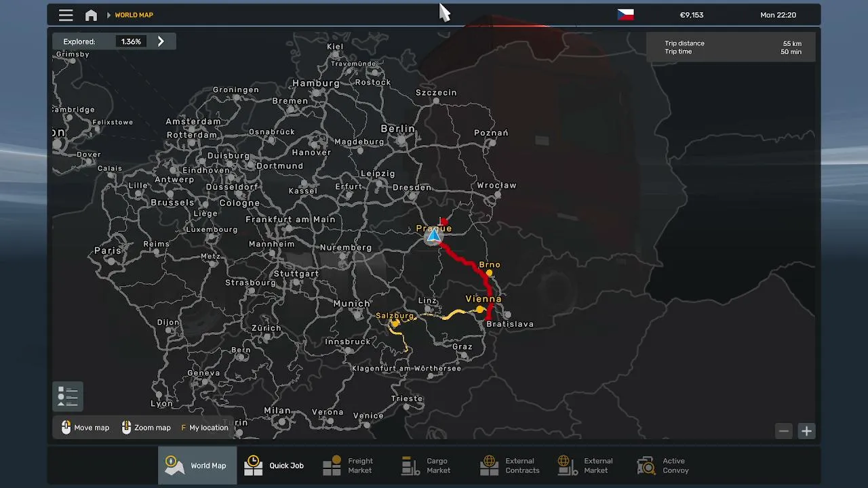Click the Venice city label

click(x=368, y=416)
